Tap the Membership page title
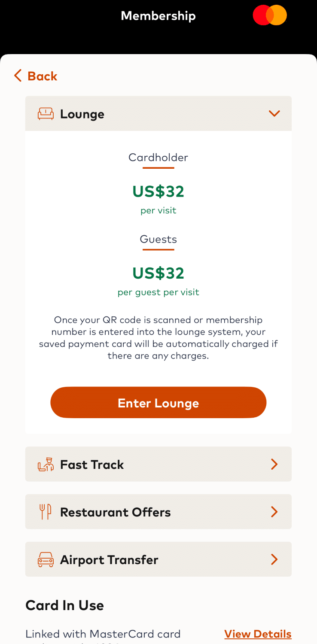Viewport: 317px width, 644px height. coord(158,16)
